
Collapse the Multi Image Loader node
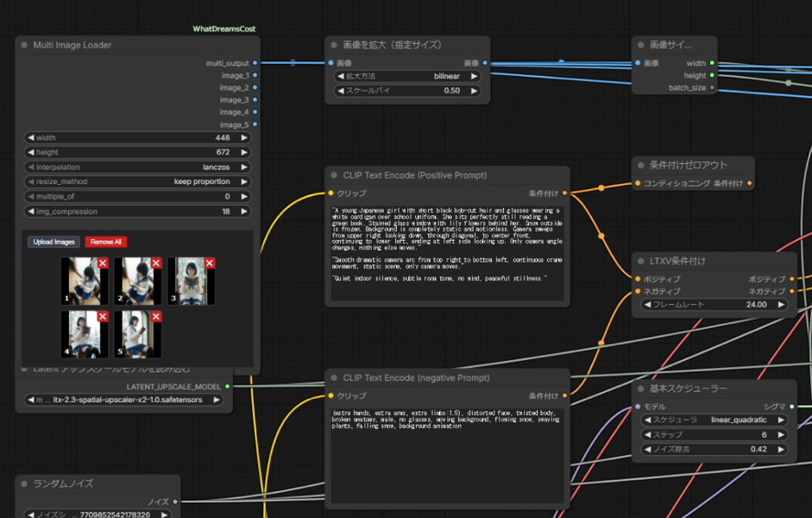(24, 45)
